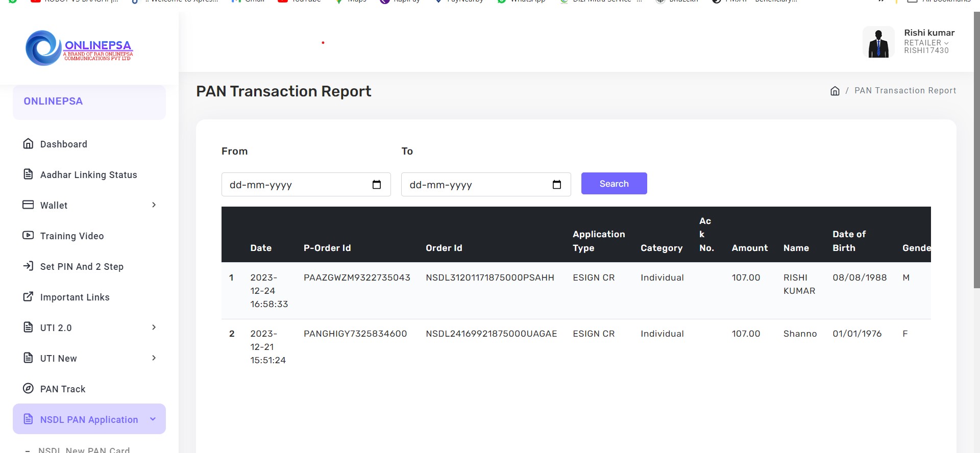The width and height of the screenshot is (980, 453).
Task: Click the PAN Track compass icon
Action: point(28,389)
